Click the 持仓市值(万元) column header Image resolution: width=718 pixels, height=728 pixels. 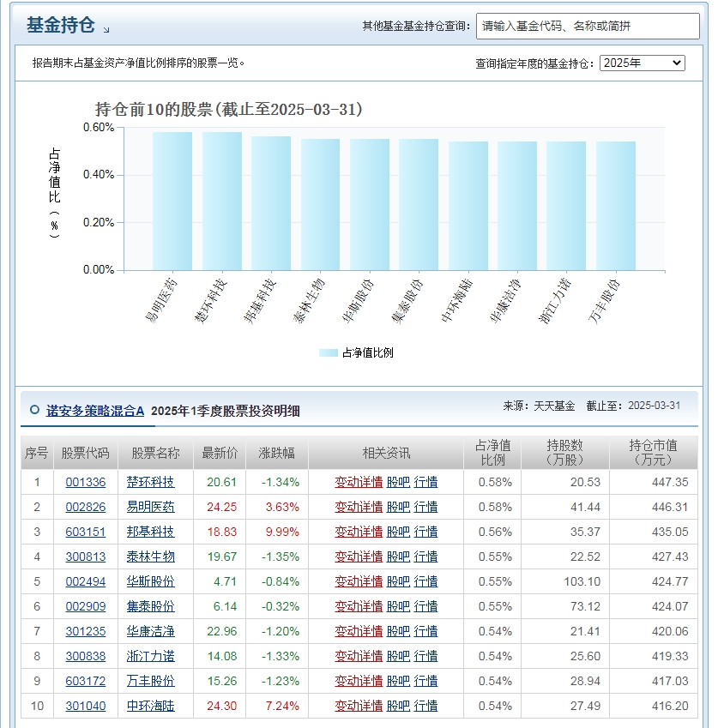click(653, 453)
